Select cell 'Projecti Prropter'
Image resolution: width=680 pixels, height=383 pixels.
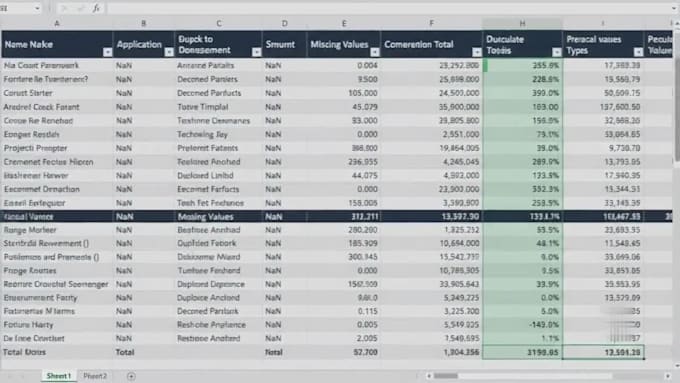click(57, 148)
